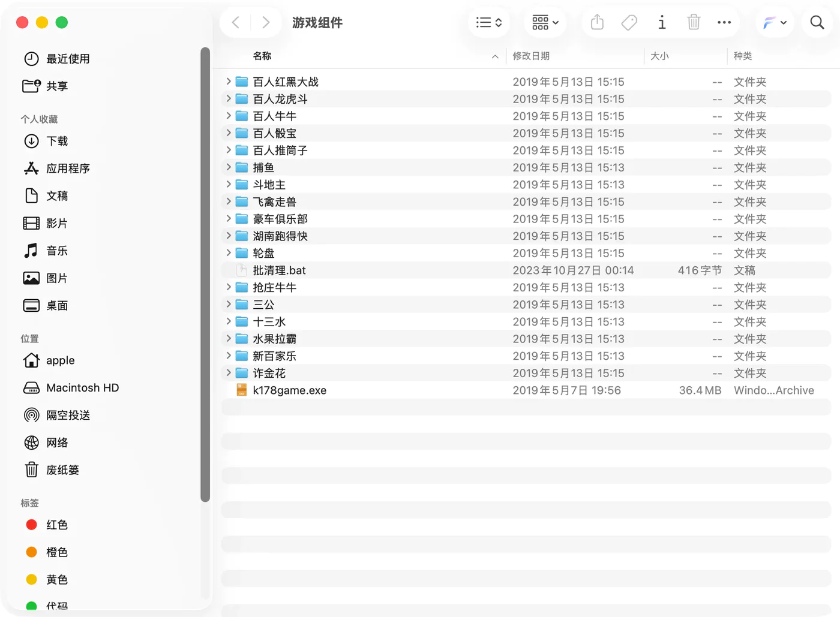840x617 pixels.
Task: Open 废纸篓 in the sidebar
Action: click(51, 470)
